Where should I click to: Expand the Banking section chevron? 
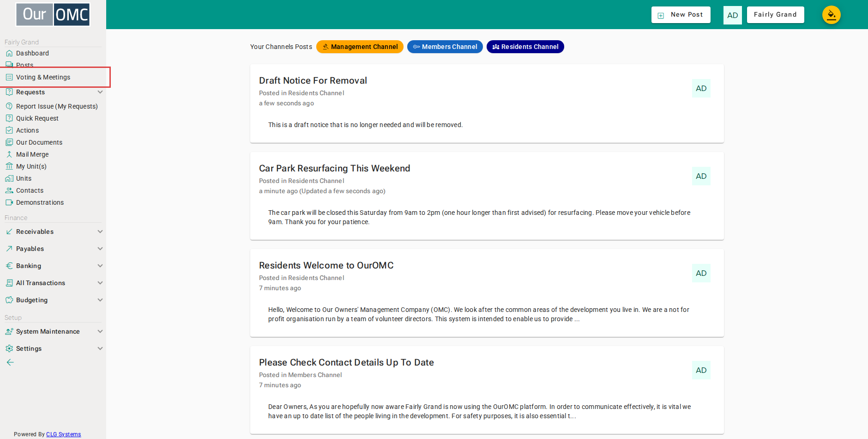(x=100, y=266)
